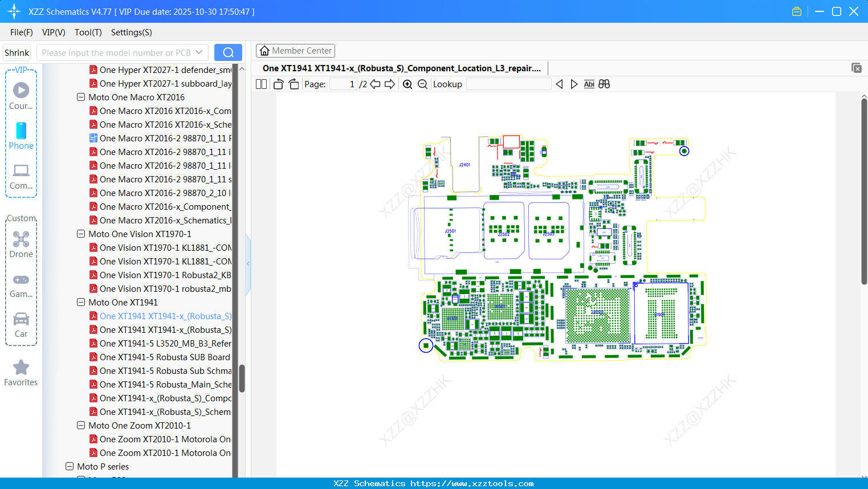Viewport: 868px width, 489px height.
Task: Open the Settings(S) menu
Action: (131, 32)
